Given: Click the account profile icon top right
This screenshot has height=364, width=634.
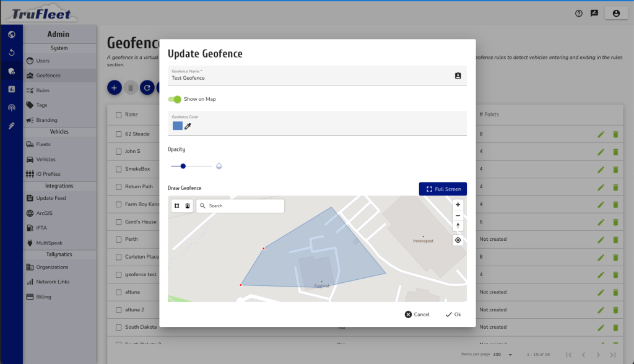Looking at the screenshot, I should (616, 13).
